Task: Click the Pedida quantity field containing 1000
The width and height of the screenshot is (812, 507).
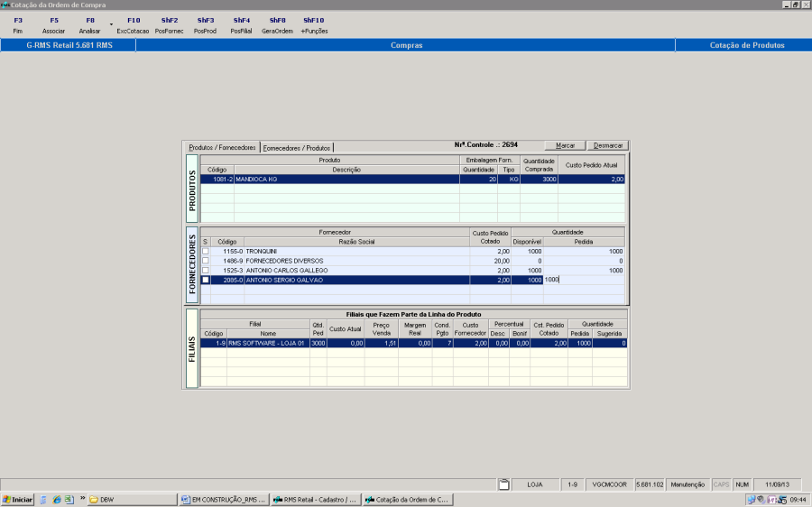Action: (x=583, y=280)
